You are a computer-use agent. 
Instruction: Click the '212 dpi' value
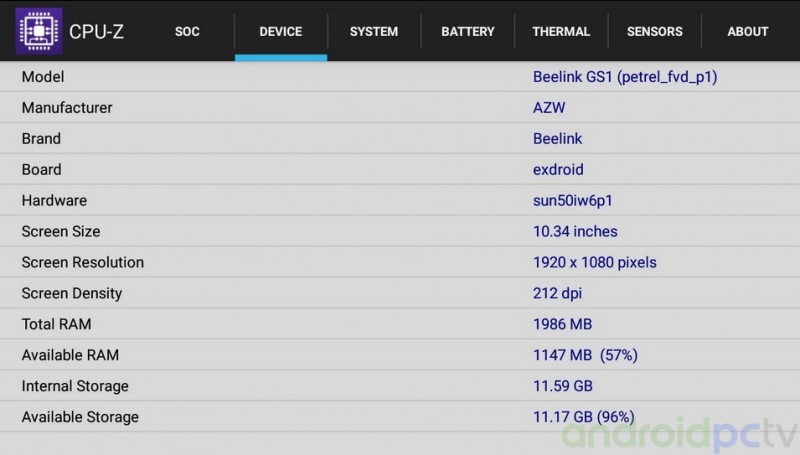[557, 293]
